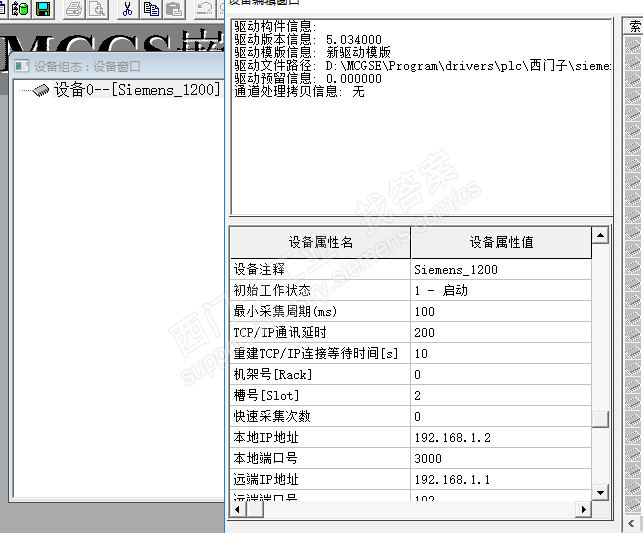Edit TCP/IP delay value 200
The width and height of the screenshot is (643, 533).
[x=501, y=333]
